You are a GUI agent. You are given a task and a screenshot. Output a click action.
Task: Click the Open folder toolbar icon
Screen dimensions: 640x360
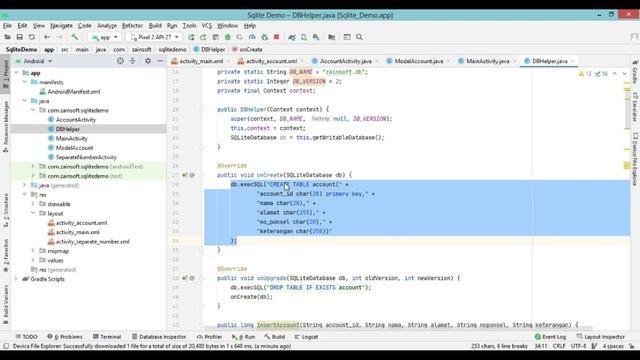pyautogui.click(x=7, y=37)
